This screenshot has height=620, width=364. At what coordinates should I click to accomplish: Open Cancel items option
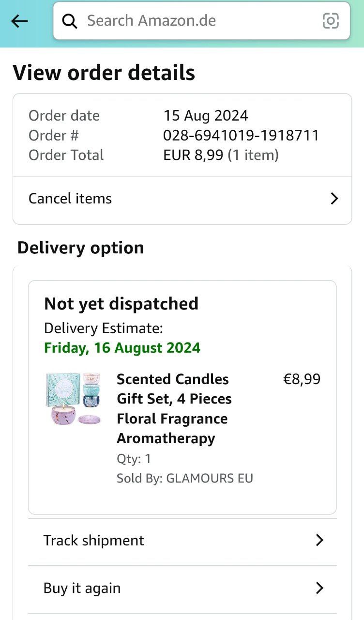tap(182, 199)
